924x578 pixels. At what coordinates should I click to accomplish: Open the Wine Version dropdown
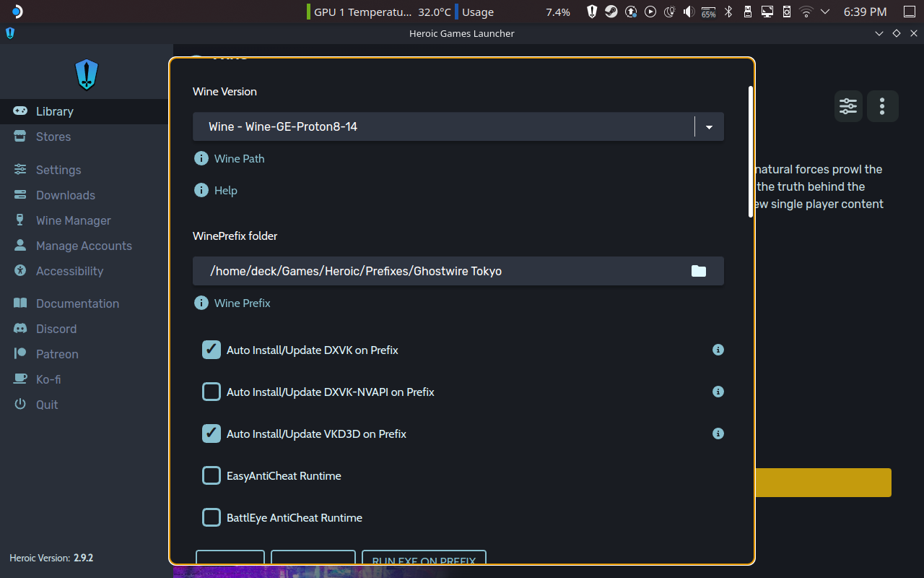pos(458,126)
